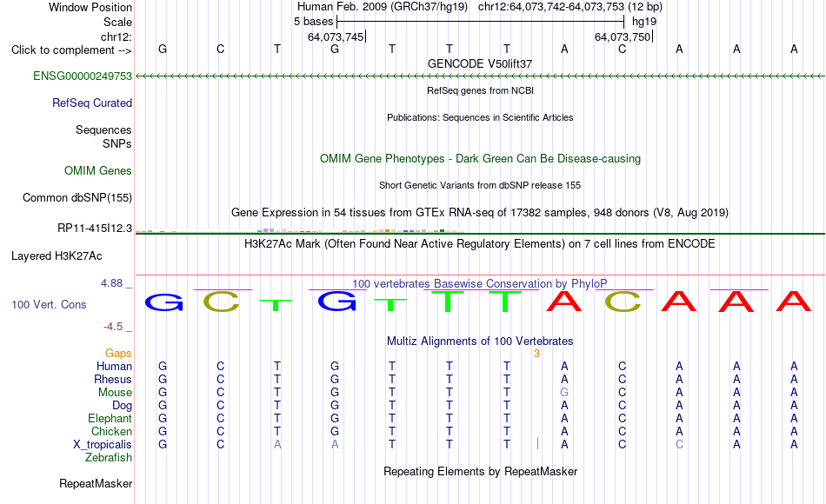Select the Dog species row label
This screenshot has height=504, width=826.
(x=122, y=405)
